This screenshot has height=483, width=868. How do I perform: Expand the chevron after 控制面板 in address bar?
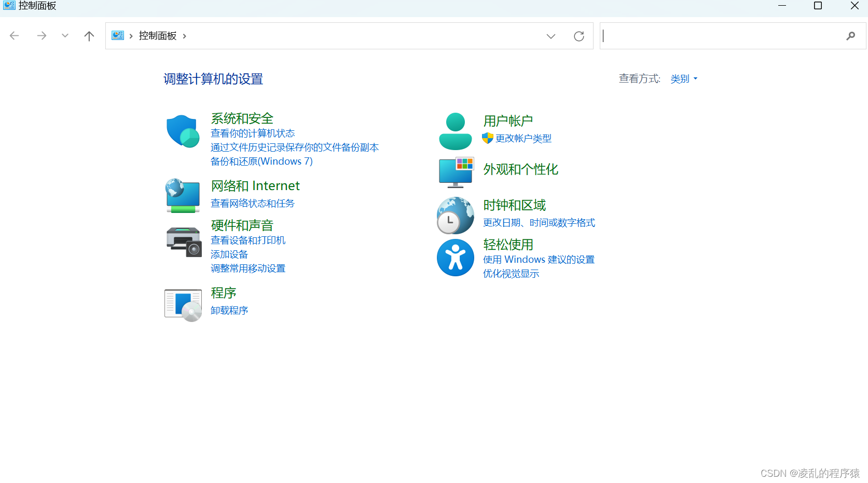(x=184, y=36)
